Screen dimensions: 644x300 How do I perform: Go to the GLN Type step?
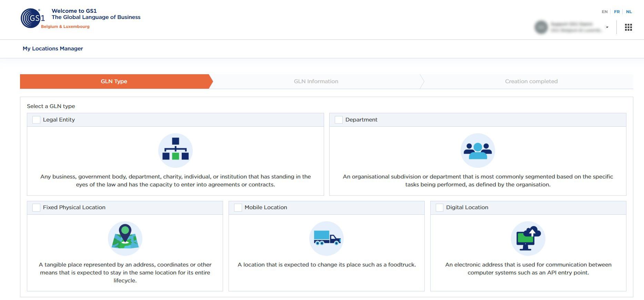point(114,81)
